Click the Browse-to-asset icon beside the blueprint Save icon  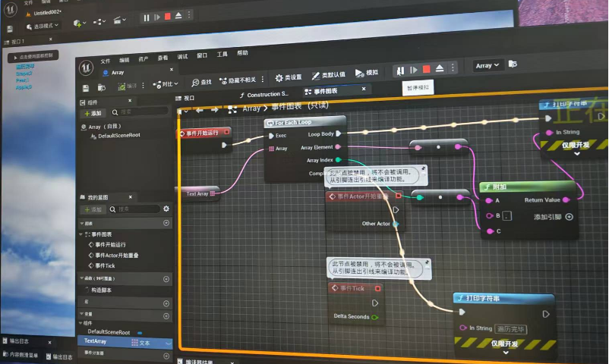click(x=102, y=88)
